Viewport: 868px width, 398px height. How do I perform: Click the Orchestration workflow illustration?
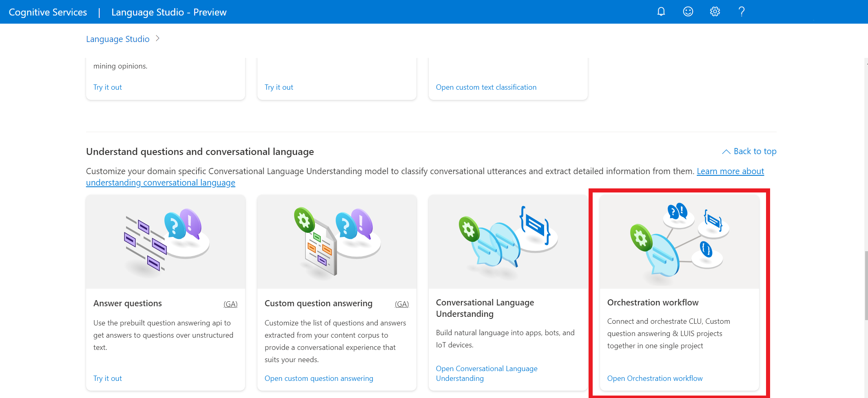click(x=680, y=242)
